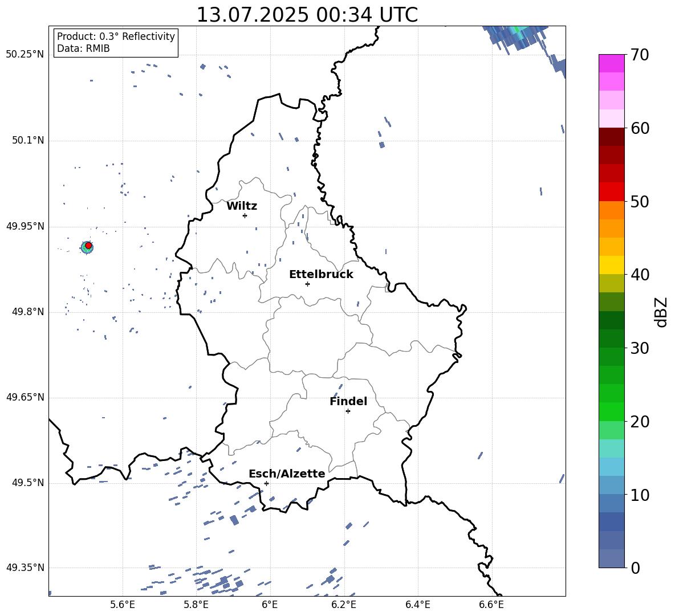Click the dBZ colorbar axis label
Viewport: 675px width, 616px height.
tap(662, 312)
